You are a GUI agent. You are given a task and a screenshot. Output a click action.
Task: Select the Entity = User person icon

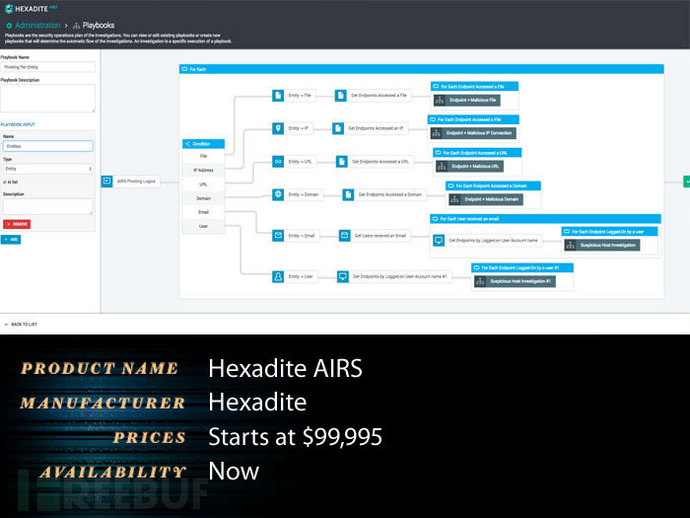point(278,276)
